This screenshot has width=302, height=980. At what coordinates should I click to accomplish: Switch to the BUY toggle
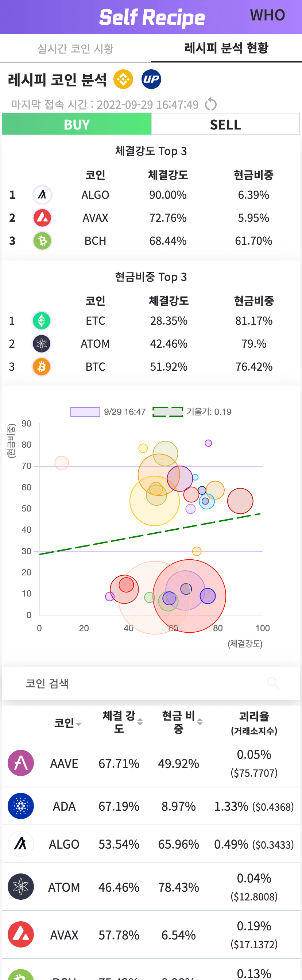point(77,124)
